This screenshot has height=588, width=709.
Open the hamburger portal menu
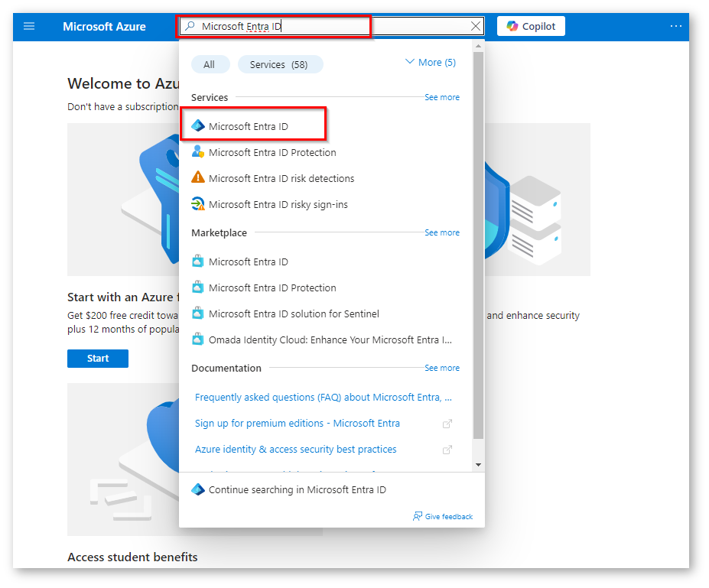tap(29, 26)
